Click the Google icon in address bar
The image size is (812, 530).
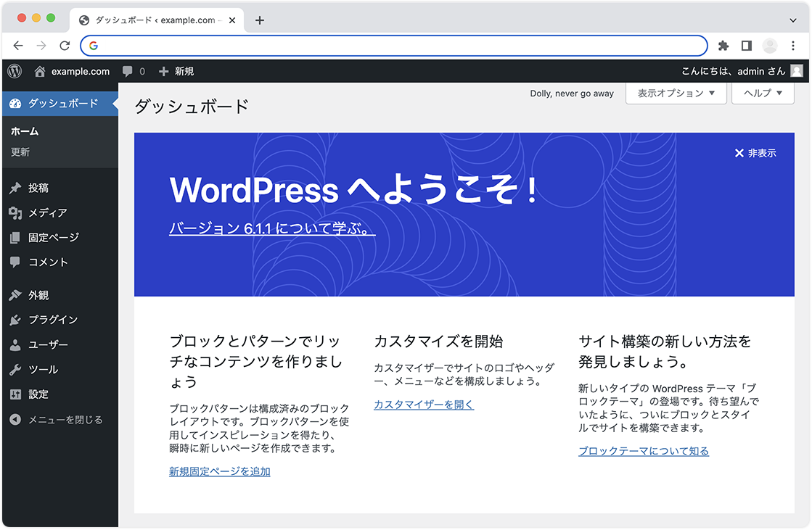click(94, 46)
